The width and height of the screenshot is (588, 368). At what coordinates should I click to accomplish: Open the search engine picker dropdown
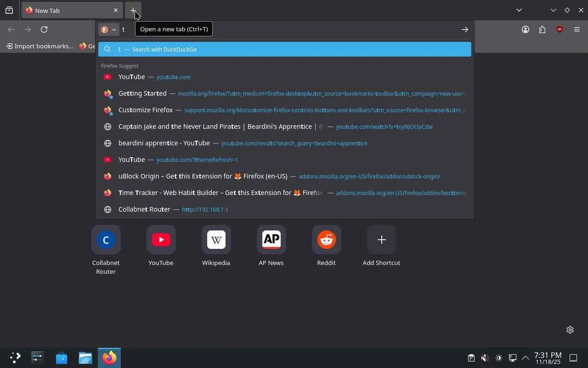tap(109, 29)
